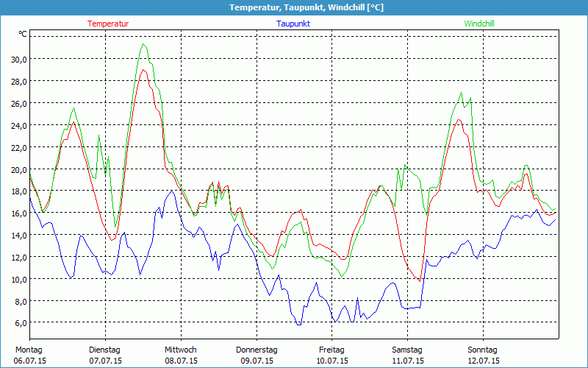
Task: Click the 20,0 y-axis value
Action: [x=18, y=170]
